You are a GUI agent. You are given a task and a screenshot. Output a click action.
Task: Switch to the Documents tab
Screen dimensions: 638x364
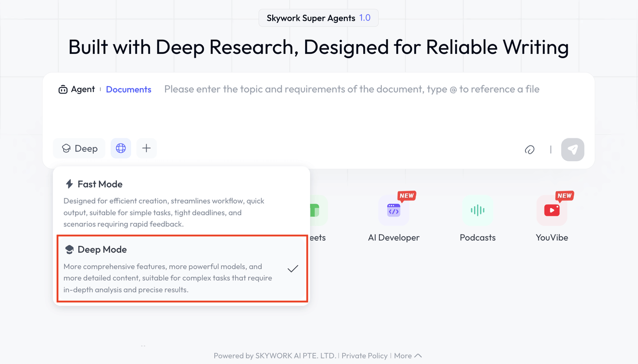click(129, 90)
